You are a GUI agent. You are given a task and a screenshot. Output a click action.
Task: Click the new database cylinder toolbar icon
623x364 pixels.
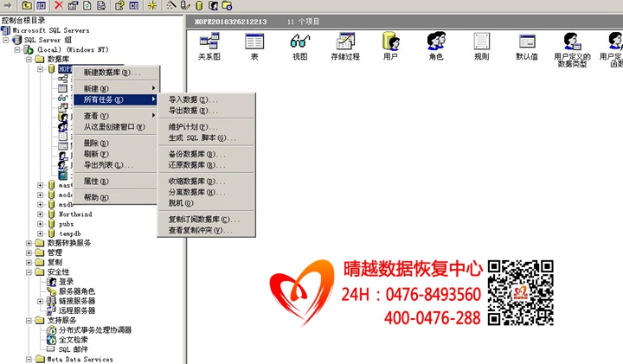click(x=199, y=5)
